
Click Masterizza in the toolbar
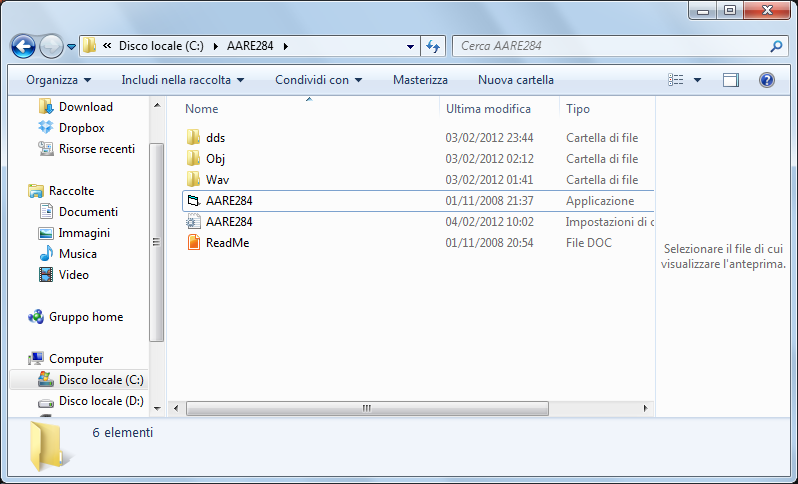pyautogui.click(x=420, y=80)
